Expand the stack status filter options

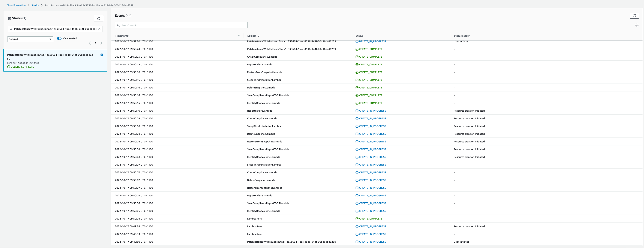point(50,39)
